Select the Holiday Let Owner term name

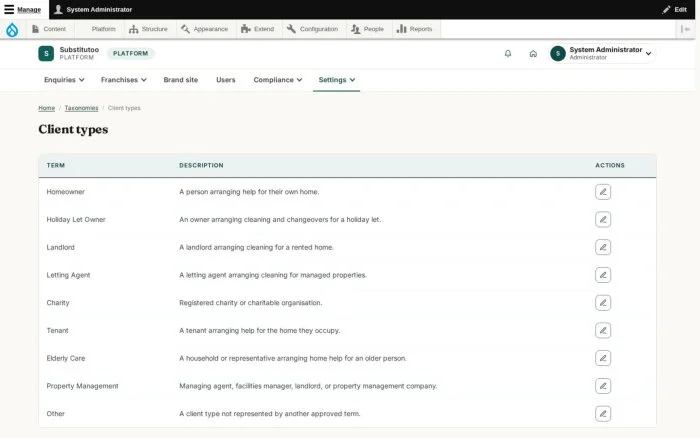76,220
